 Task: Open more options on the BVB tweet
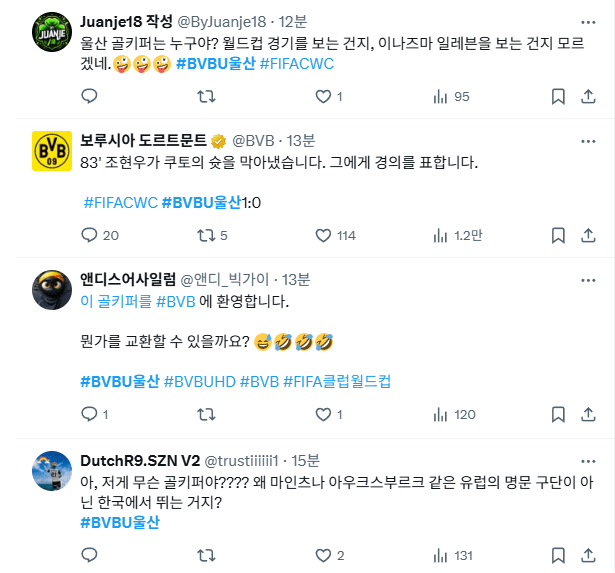click(588, 141)
